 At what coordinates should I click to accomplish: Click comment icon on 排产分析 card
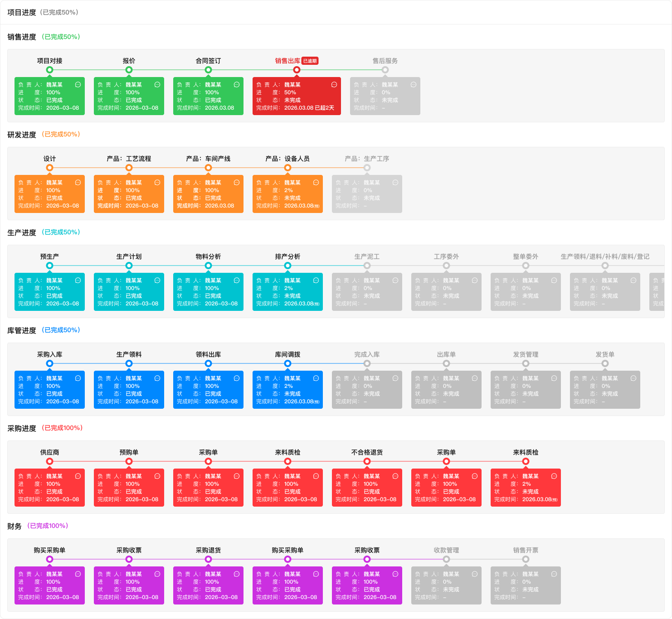(316, 280)
